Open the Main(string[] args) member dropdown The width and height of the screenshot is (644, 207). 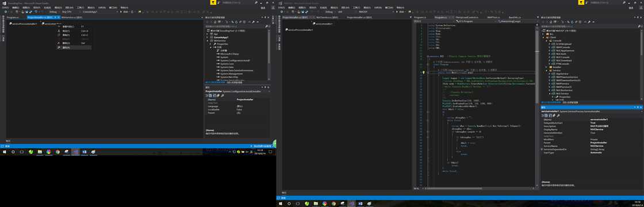(x=517, y=21)
